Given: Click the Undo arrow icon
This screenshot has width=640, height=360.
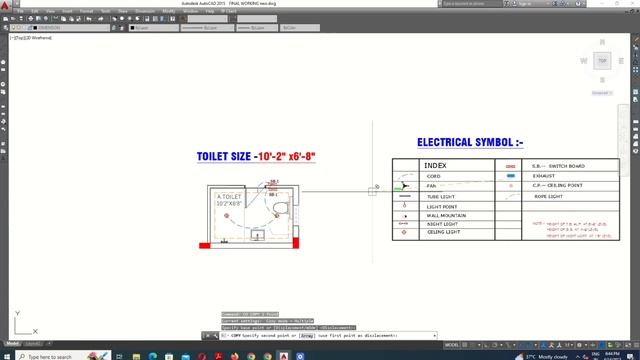Looking at the screenshot, I should coord(89,19).
